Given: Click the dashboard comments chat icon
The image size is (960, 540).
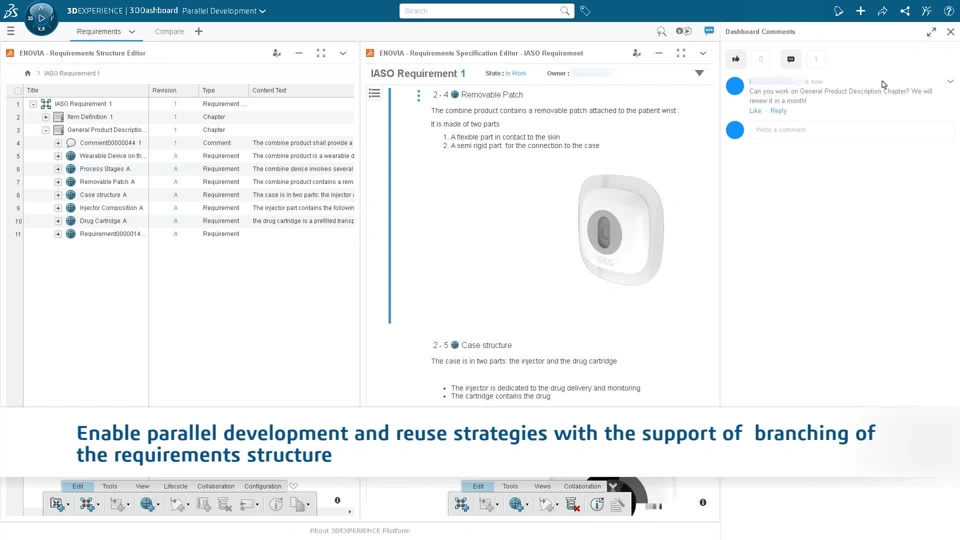Looking at the screenshot, I should [x=709, y=31].
